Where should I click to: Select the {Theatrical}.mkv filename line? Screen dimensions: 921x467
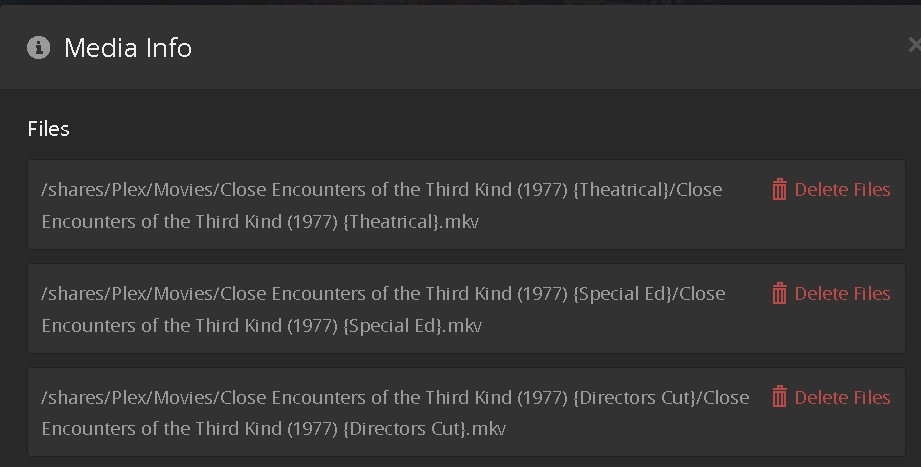[260, 221]
